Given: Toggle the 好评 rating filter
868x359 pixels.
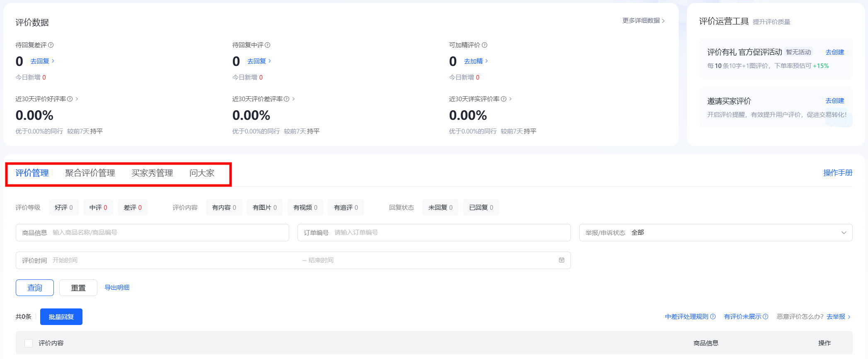Looking at the screenshot, I should pos(64,208).
